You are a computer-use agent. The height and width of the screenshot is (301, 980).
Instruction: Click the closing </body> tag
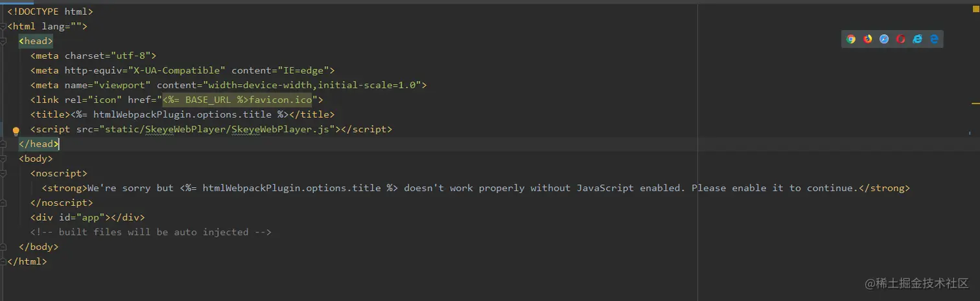click(39, 247)
